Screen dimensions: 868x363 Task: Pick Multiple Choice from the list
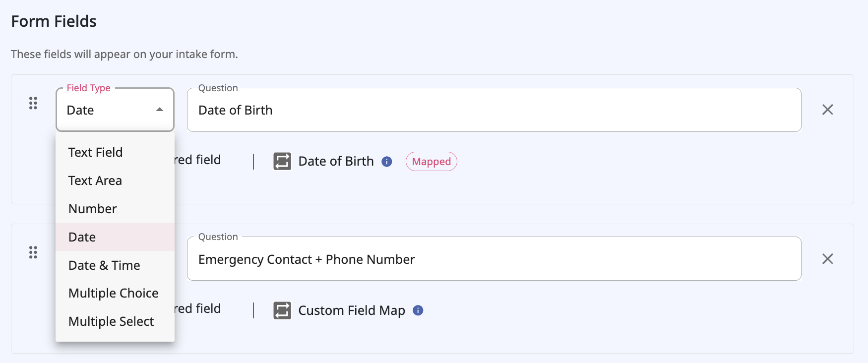pyautogui.click(x=113, y=293)
